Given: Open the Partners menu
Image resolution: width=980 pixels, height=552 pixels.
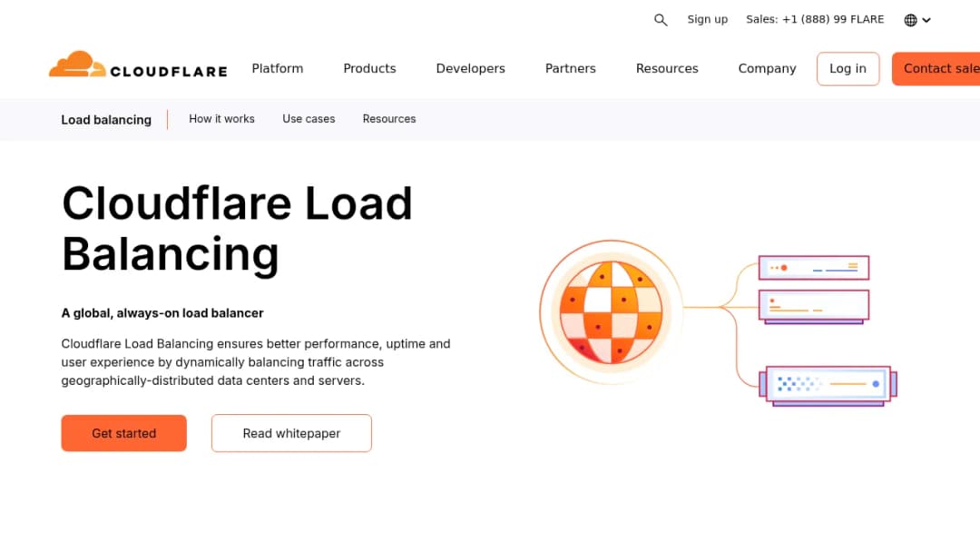Looking at the screenshot, I should tap(571, 68).
